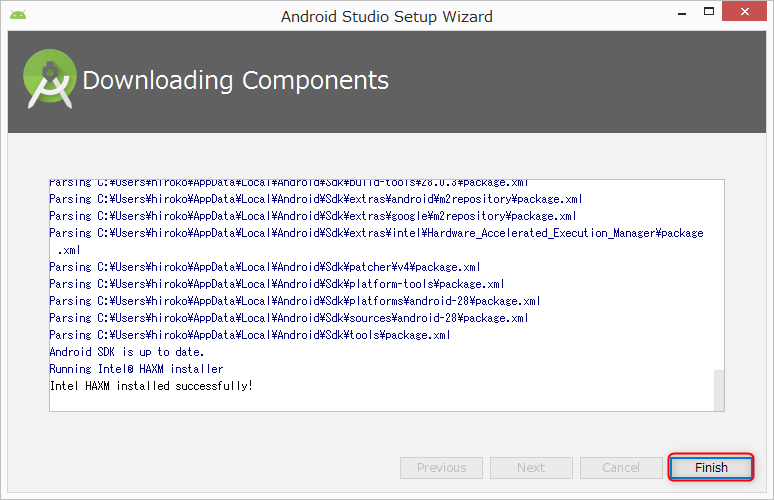774x500 pixels.
Task: Click the Android icon in title bar
Action: tap(18, 15)
